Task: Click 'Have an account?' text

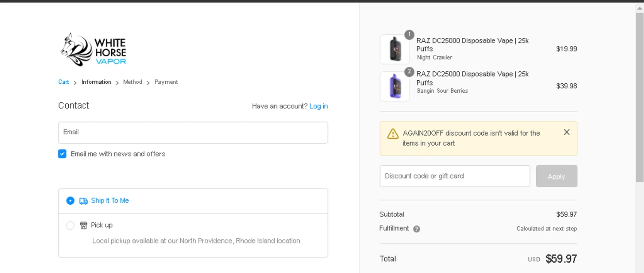Action: click(x=280, y=106)
